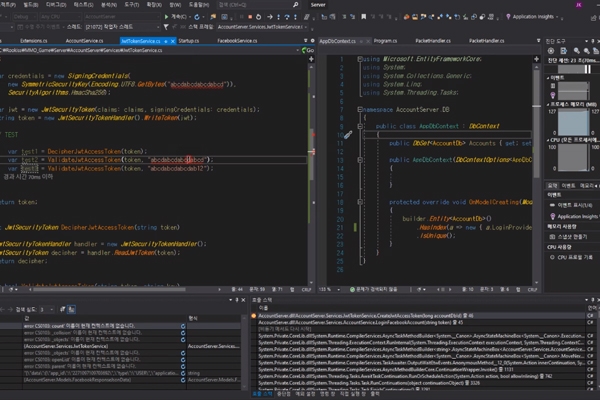This screenshot has width=600, height=400.
Task: Switch to the Startup.cs tab
Action: click(189, 41)
